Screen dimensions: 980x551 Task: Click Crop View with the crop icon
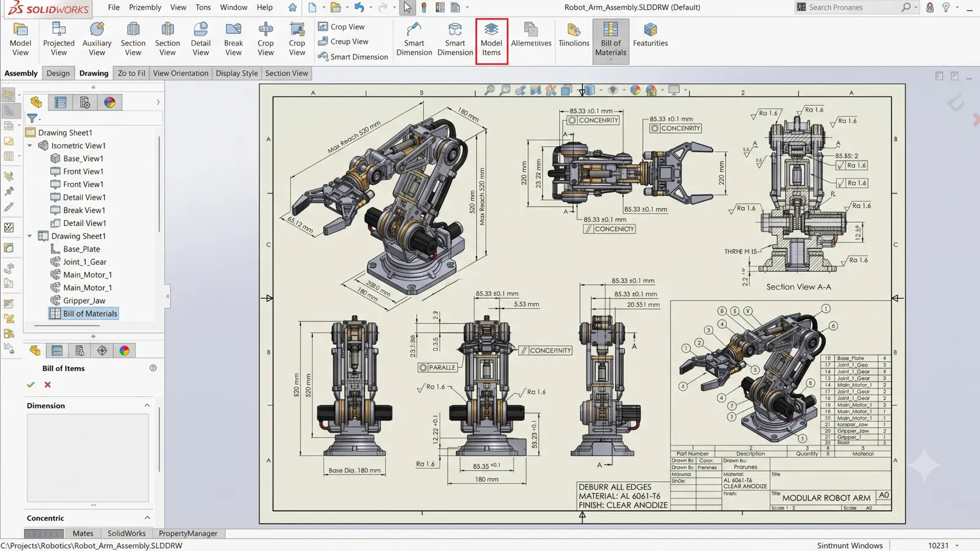(x=342, y=26)
